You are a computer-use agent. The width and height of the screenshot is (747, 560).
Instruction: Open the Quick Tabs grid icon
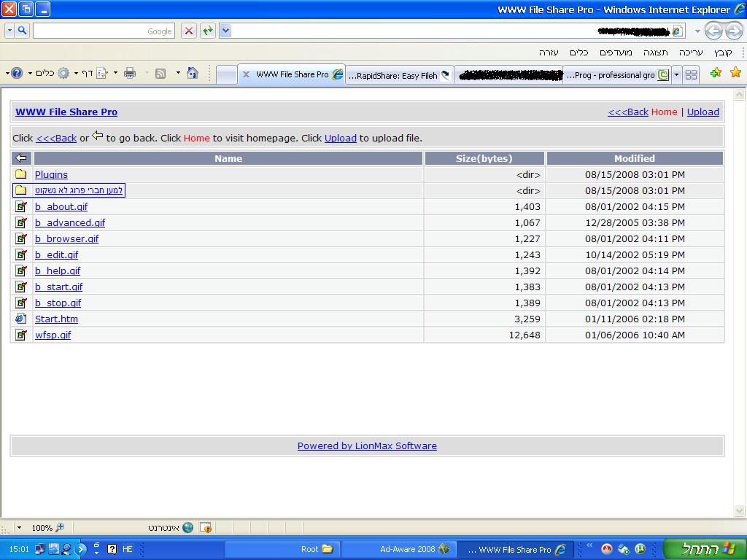click(x=691, y=74)
